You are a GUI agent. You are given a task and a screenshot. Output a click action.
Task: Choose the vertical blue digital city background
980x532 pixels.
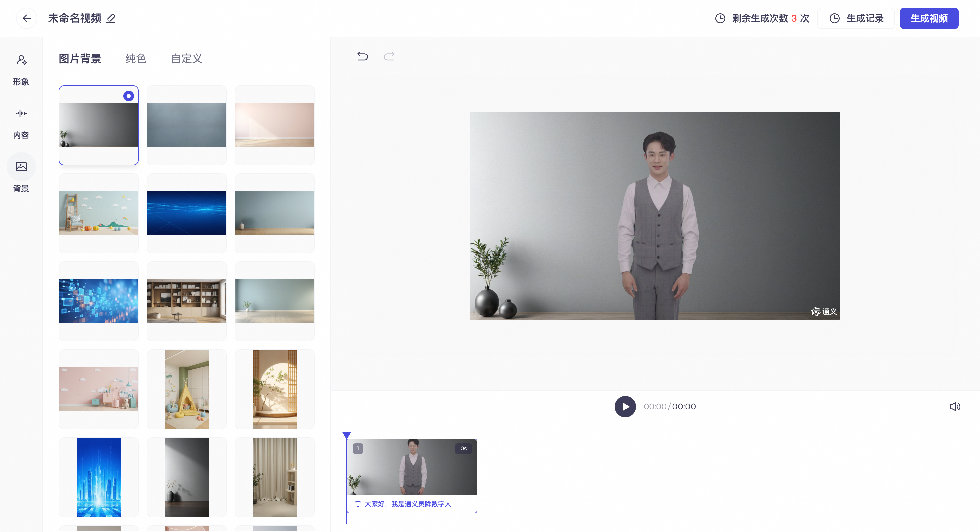click(x=99, y=477)
